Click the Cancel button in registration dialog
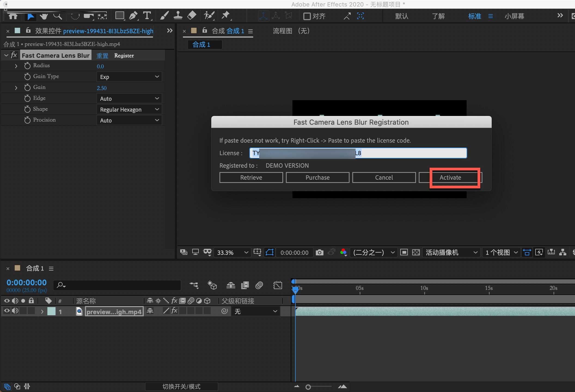The width and height of the screenshot is (575, 392). tap(384, 177)
